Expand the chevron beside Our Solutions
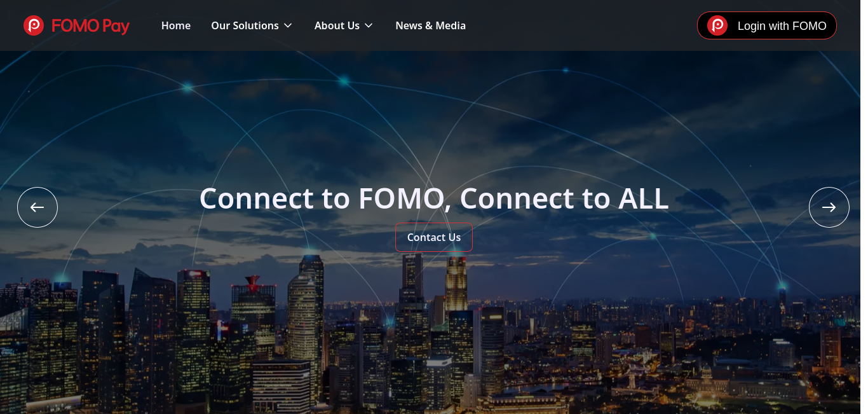This screenshot has height=414, width=868. pyautogui.click(x=288, y=25)
